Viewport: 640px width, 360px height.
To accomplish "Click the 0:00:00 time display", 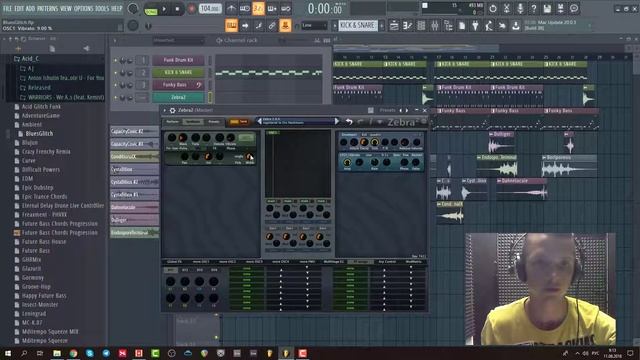I will pos(324,9).
